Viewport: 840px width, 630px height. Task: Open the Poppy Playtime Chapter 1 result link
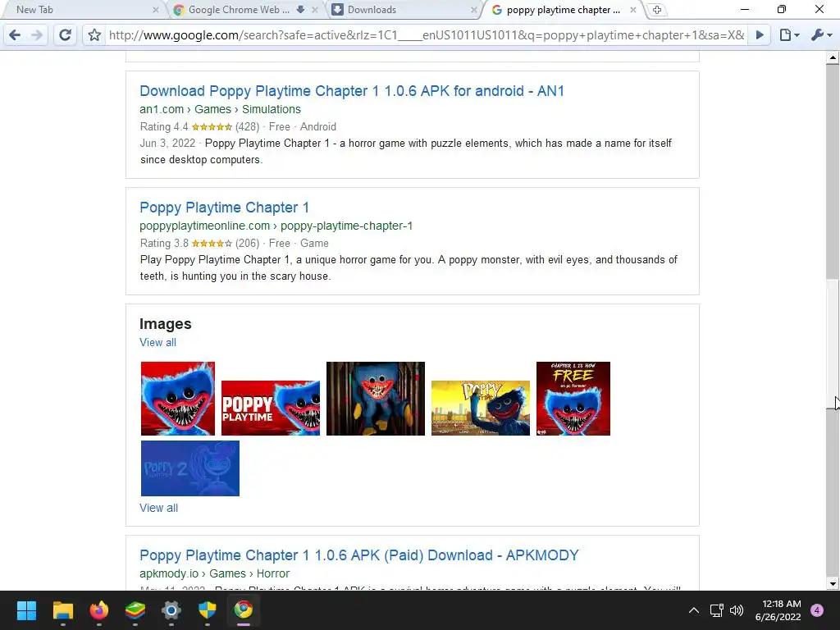225,208
